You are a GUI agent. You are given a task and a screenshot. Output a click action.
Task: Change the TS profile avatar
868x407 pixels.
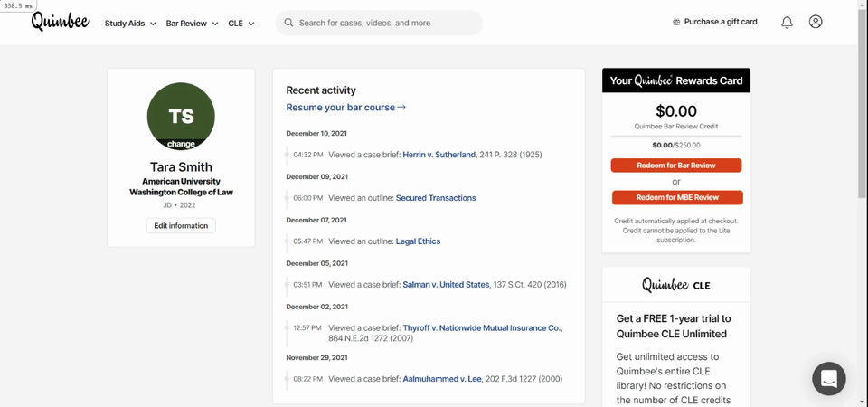click(181, 117)
